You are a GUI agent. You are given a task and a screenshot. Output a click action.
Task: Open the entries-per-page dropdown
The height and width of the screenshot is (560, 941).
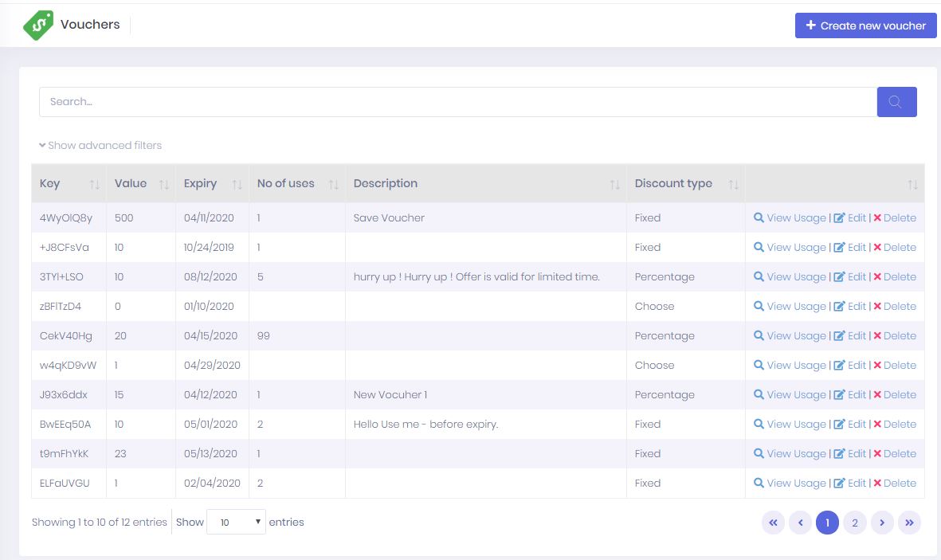[236, 523]
